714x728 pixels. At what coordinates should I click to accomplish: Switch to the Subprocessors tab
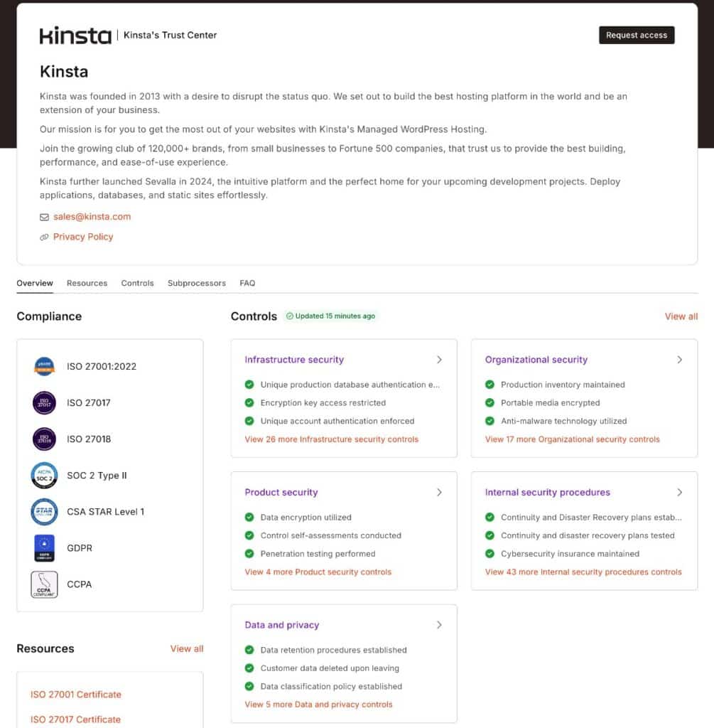click(196, 283)
